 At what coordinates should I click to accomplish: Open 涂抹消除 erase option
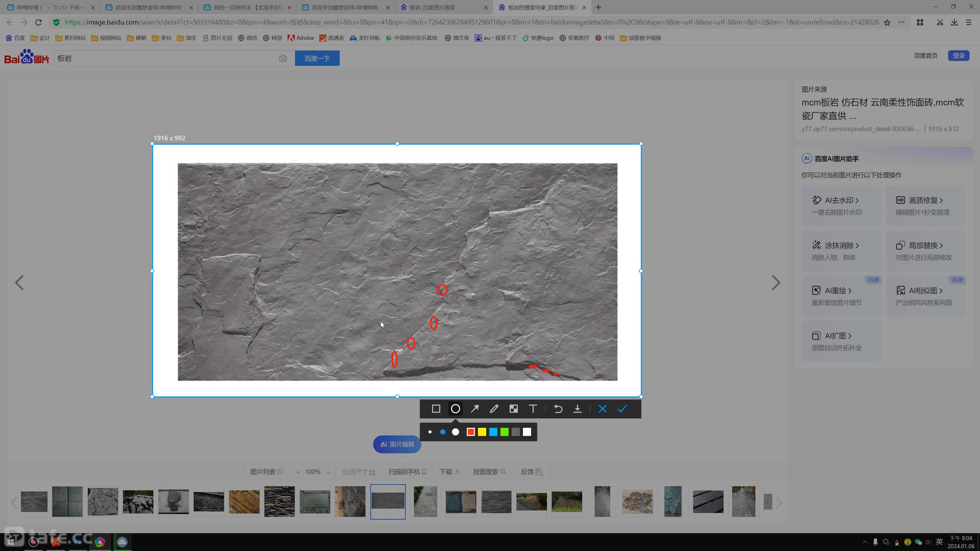[841, 251]
